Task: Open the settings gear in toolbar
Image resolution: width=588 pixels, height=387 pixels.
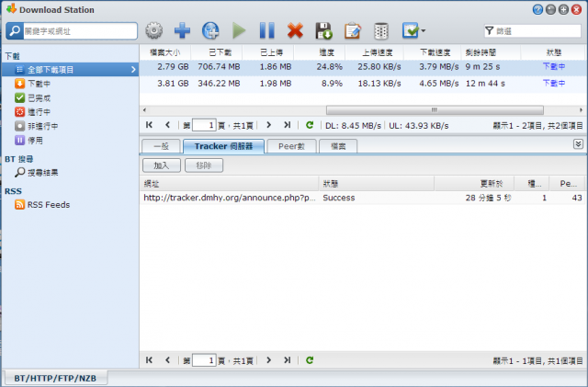Action: [x=153, y=30]
